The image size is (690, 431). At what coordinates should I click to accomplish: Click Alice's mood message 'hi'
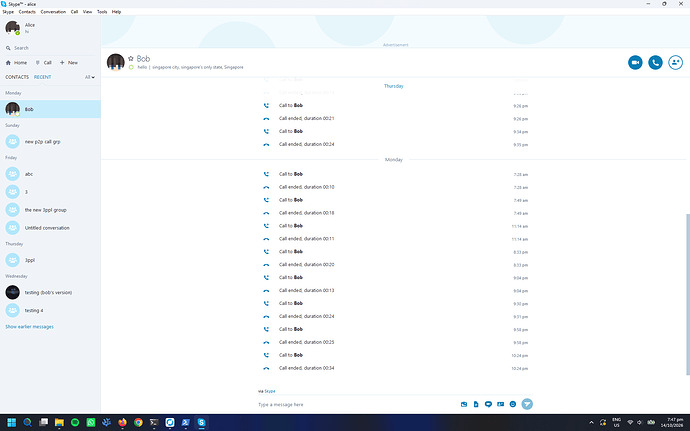[27, 32]
